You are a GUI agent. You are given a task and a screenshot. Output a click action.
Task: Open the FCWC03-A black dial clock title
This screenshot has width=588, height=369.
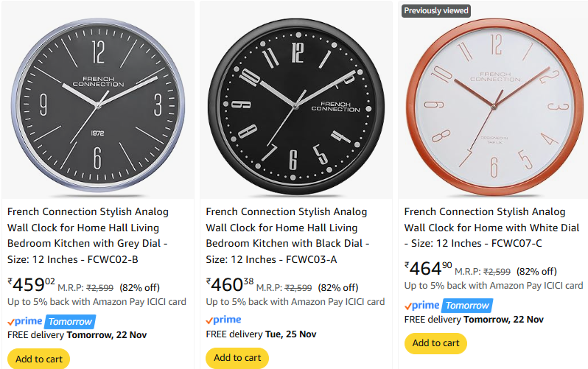pos(287,227)
